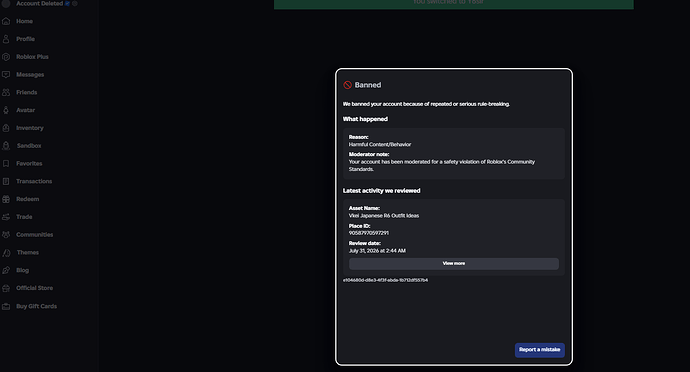Go to the Communities label
The height and width of the screenshot is (372, 690).
35,235
